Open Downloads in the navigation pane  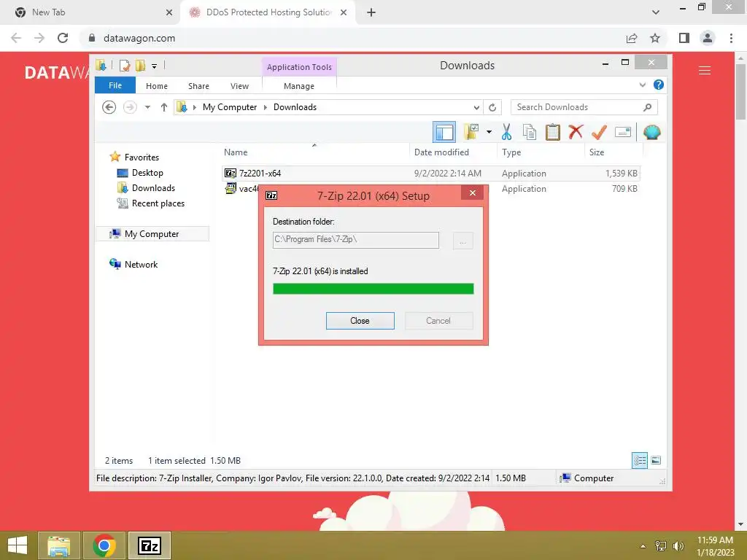[153, 187]
